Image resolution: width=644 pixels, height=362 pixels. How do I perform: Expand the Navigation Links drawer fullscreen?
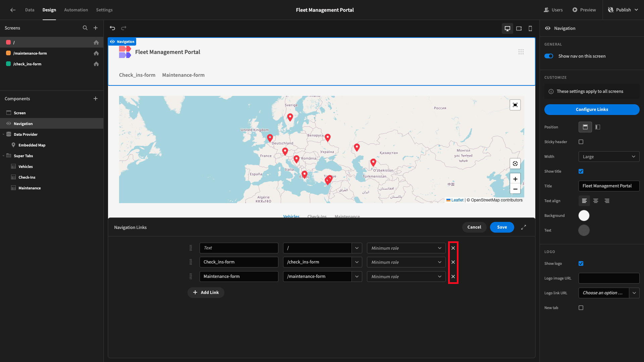524,227
